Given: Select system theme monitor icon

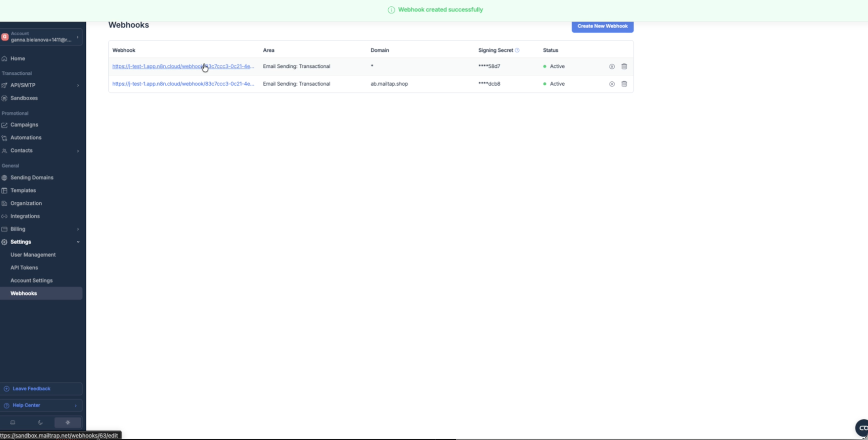Looking at the screenshot, I should point(13,422).
